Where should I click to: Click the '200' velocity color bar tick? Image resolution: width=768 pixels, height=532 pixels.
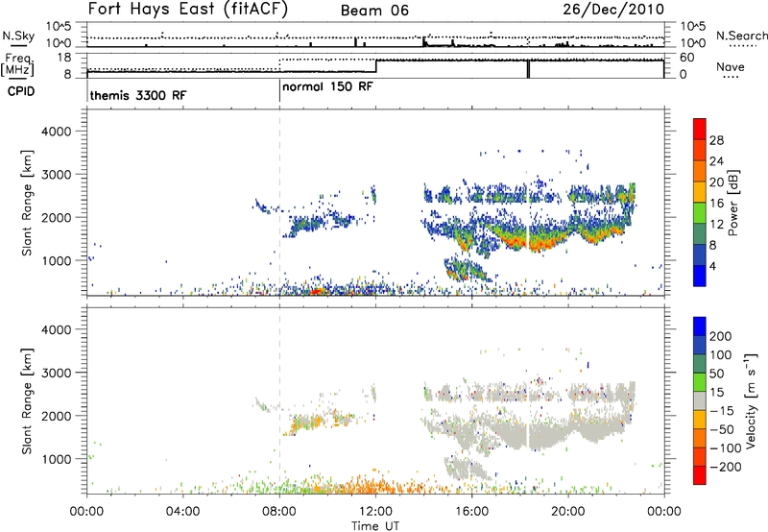(721, 336)
